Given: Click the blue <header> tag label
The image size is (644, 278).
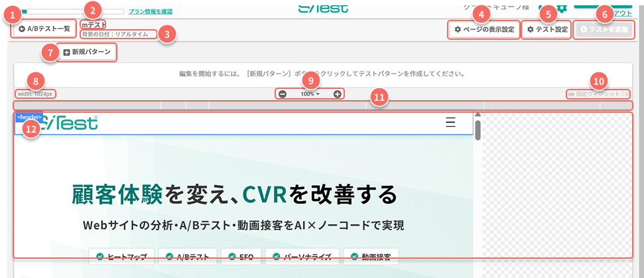Looking at the screenshot, I should (30, 117).
